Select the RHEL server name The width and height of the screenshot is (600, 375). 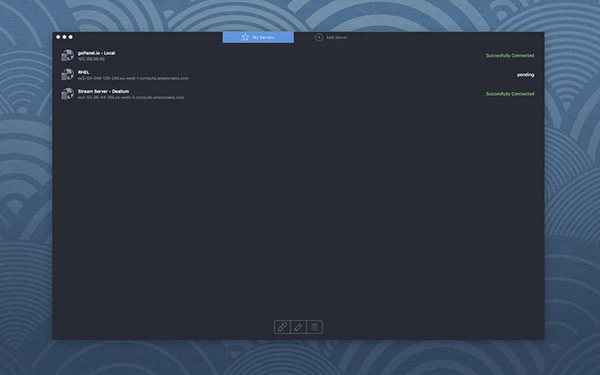click(x=83, y=72)
